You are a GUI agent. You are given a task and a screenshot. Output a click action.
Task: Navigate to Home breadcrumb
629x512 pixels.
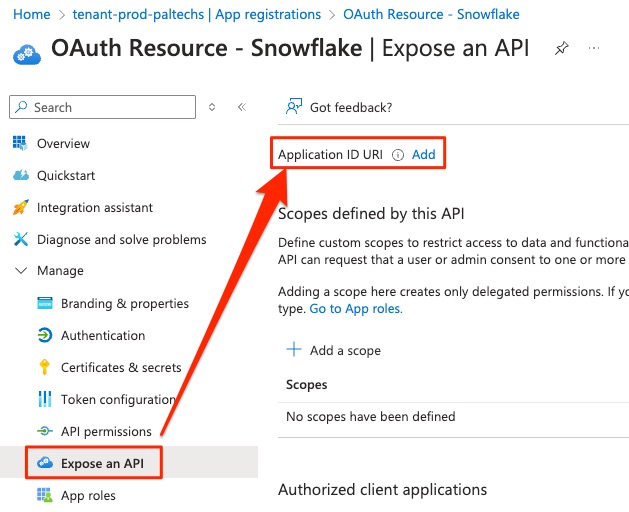coord(32,15)
